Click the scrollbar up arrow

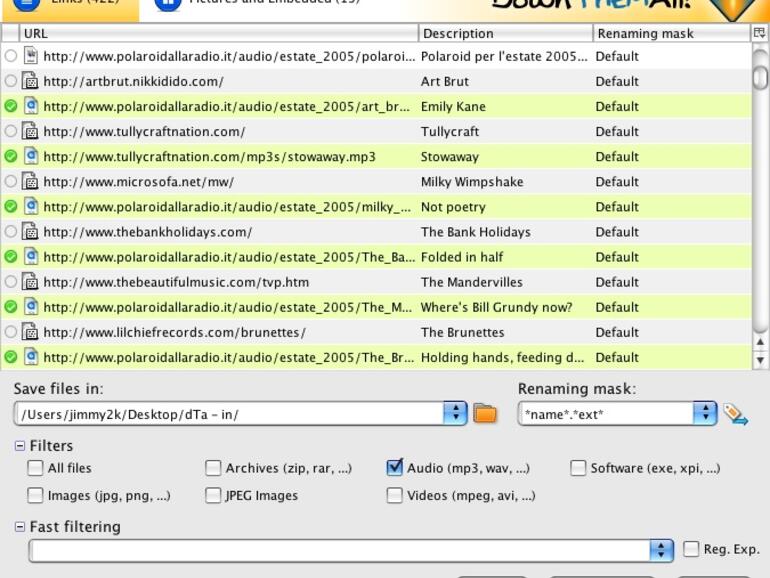(x=760, y=342)
